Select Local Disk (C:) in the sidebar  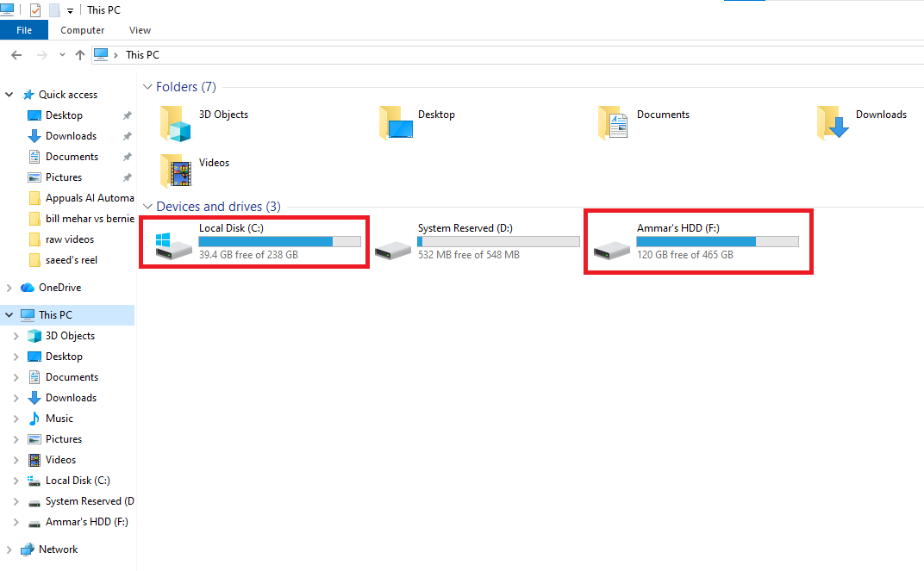pos(78,481)
